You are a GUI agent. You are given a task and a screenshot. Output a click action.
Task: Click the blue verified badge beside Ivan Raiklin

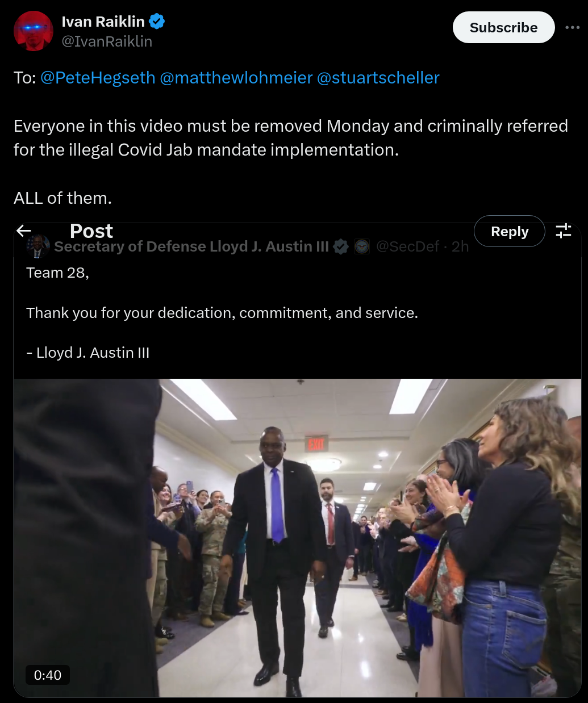tap(157, 22)
